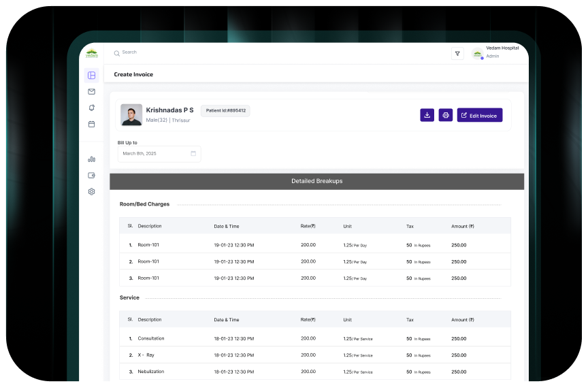
Task: Open the calendar icon in sidebar
Action: (x=91, y=124)
